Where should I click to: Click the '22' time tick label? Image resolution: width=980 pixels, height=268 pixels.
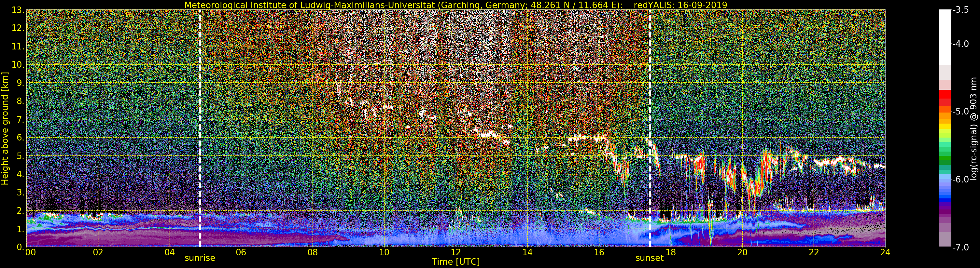click(x=814, y=252)
